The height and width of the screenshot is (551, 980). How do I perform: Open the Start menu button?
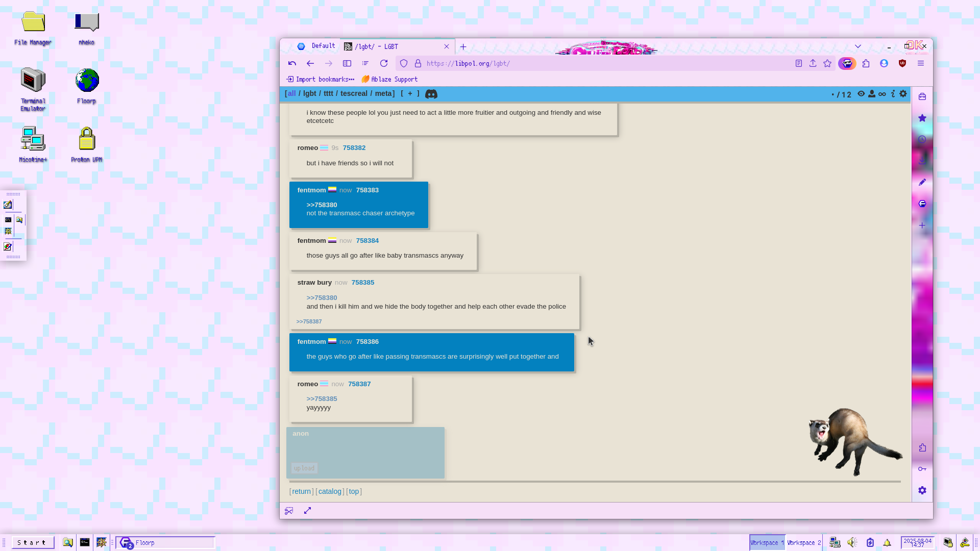click(x=33, y=542)
